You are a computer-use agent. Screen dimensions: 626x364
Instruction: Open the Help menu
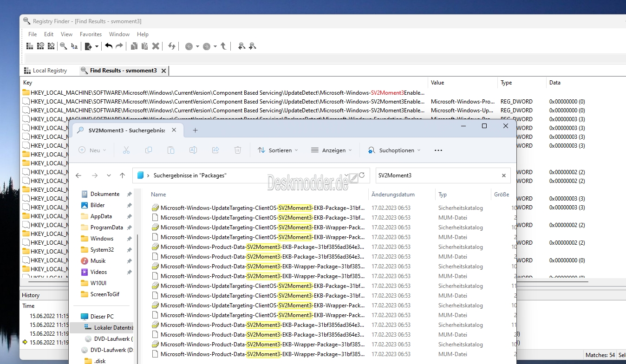click(143, 34)
